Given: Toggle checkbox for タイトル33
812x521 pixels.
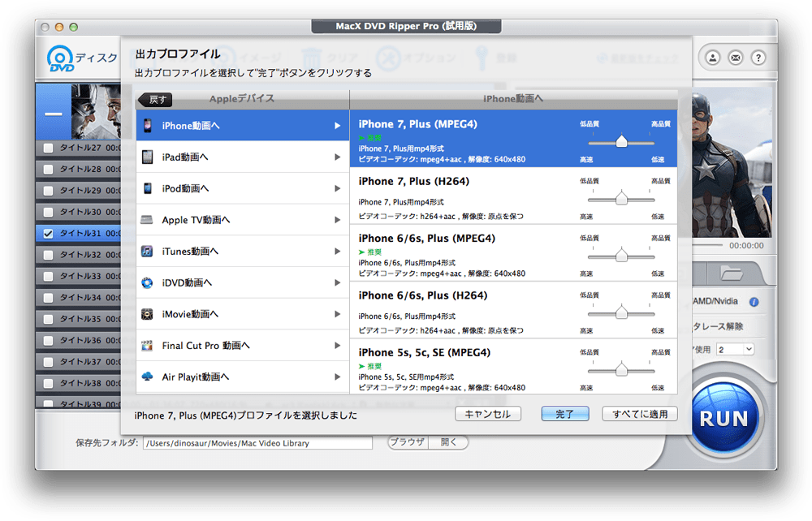Looking at the screenshot, I should [48, 276].
